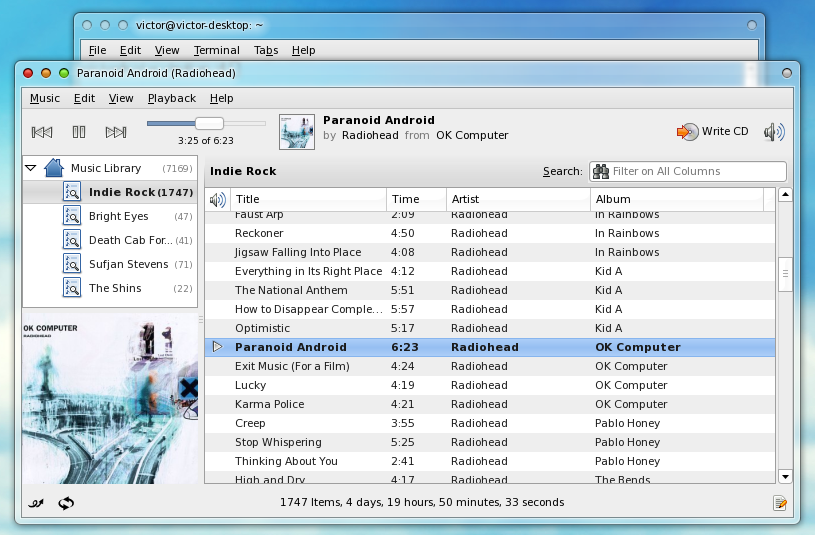815x535 pixels.
Task: Open the volume speaker control
Action: click(x=774, y=132)
